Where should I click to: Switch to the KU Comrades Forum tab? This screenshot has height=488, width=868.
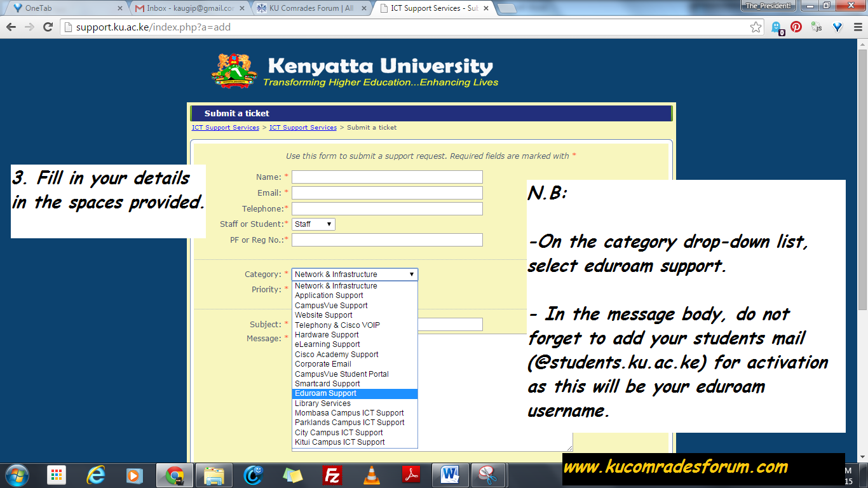click(312, 8)
